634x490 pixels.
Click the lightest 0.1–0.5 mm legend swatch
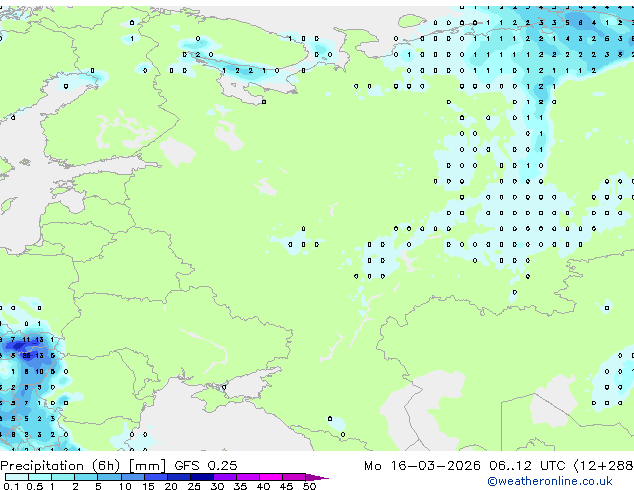click(x=17, y=477)
